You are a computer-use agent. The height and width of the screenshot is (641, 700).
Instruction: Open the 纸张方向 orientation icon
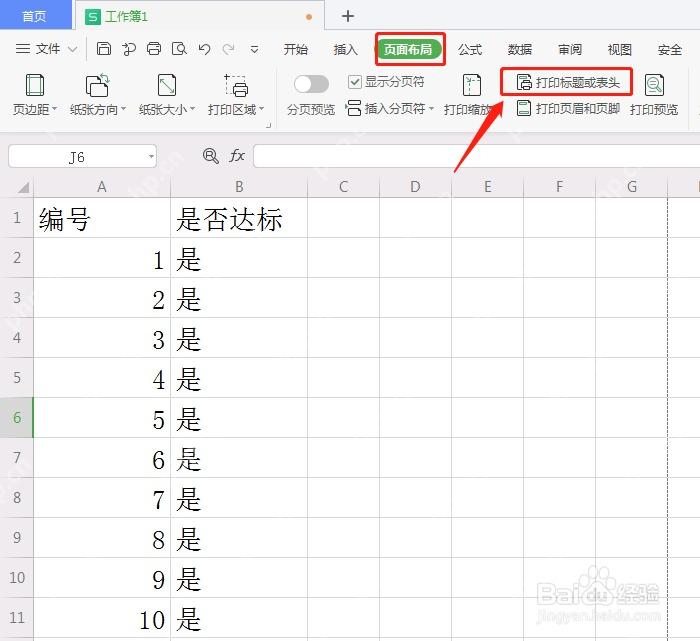pos(97,85)
